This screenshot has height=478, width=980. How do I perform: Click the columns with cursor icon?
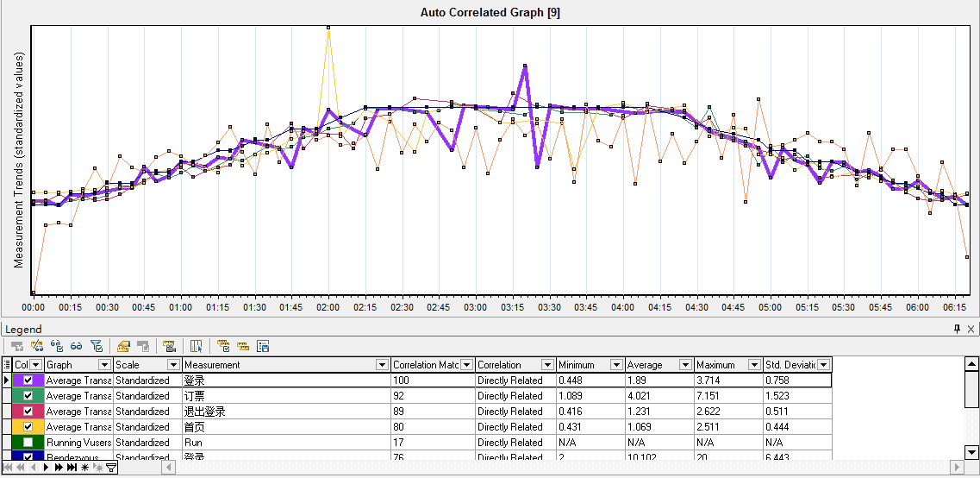197,345
